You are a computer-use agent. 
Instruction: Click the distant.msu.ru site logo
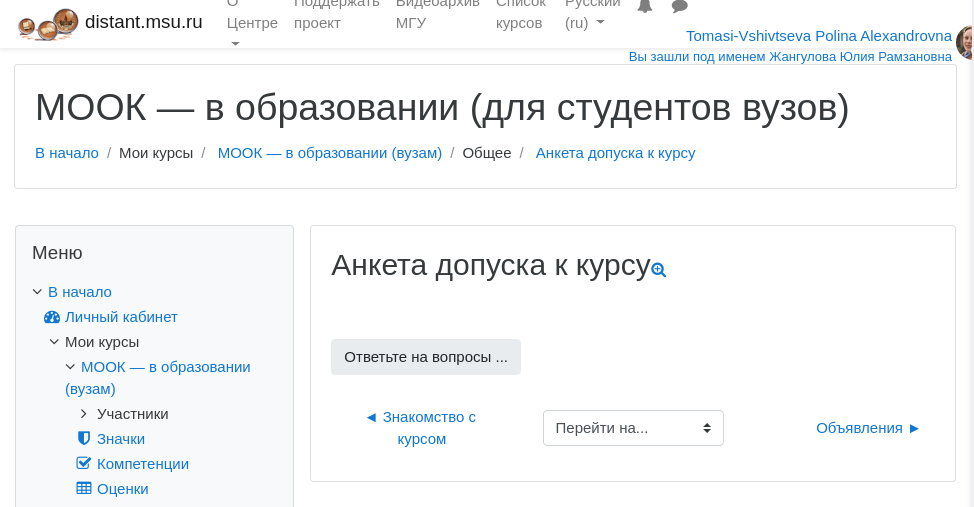(x=48, y=23)
